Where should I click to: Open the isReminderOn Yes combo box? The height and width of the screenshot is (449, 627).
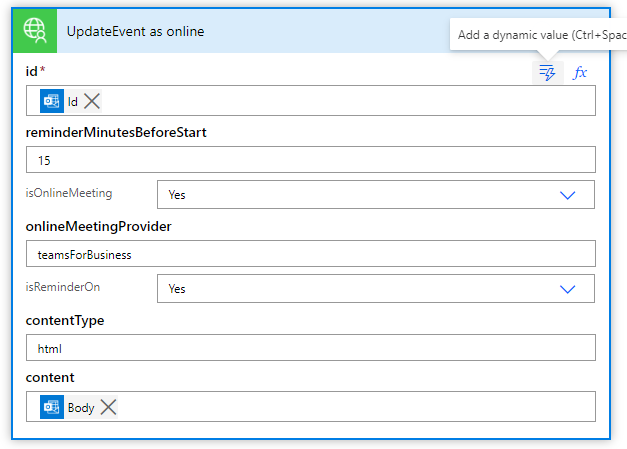[376, 289]
